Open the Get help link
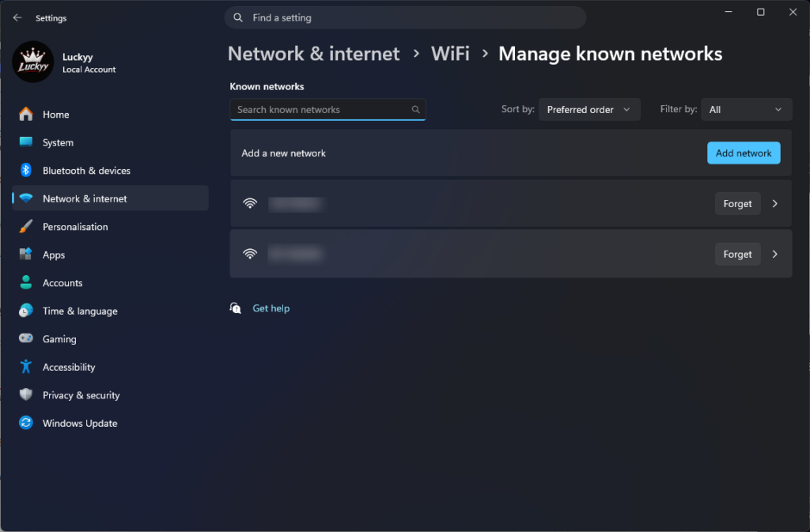The height and width of the screenshot is (532, 810). click(271, 308)
